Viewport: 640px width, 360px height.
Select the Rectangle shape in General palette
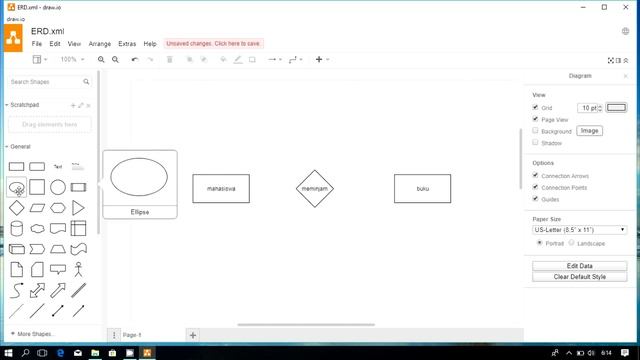[x=16, y=167]
